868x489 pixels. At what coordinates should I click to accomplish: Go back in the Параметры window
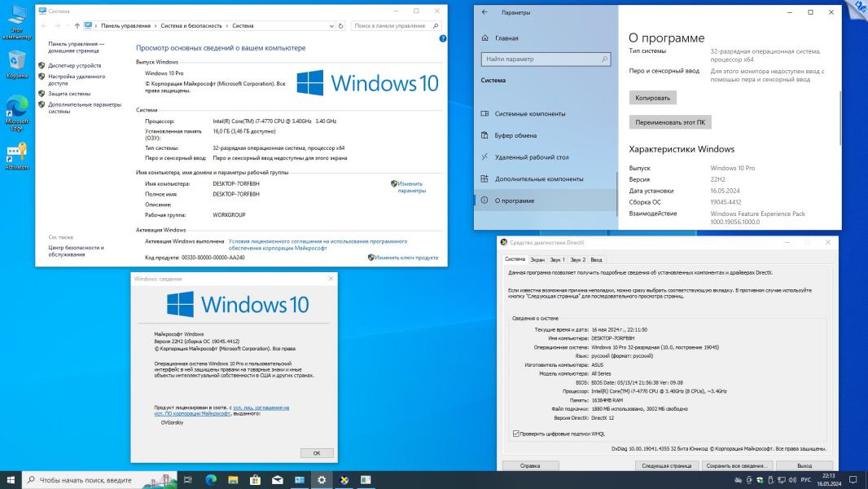(485, 12)
